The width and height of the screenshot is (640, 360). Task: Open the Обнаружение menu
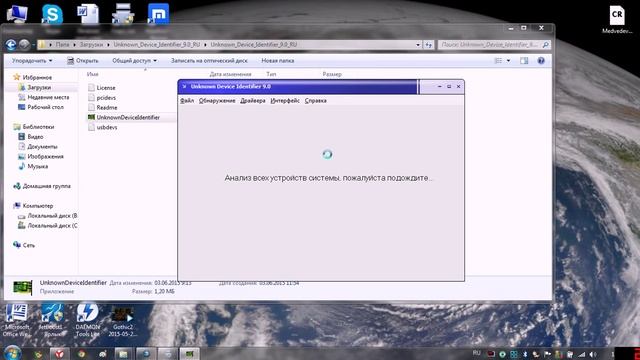click(x=217, y=100)
